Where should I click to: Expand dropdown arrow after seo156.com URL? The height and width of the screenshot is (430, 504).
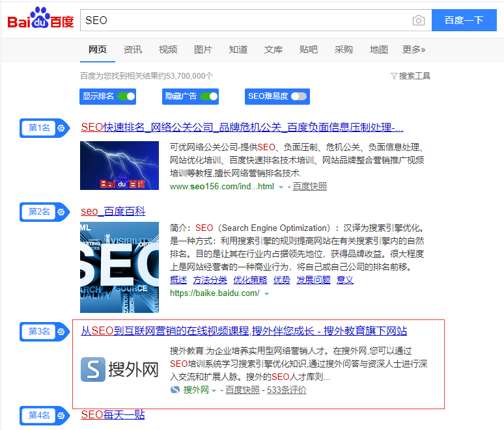(x=281, y=187)
